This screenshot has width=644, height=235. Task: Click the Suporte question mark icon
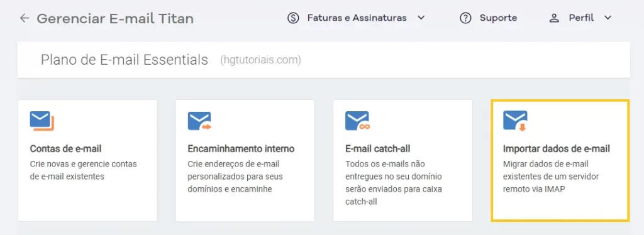(465, 18)
